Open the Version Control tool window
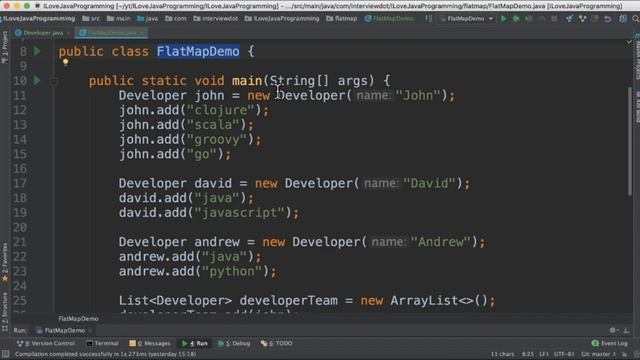Screen dimensions: 640x360 [x=46, y=344]
